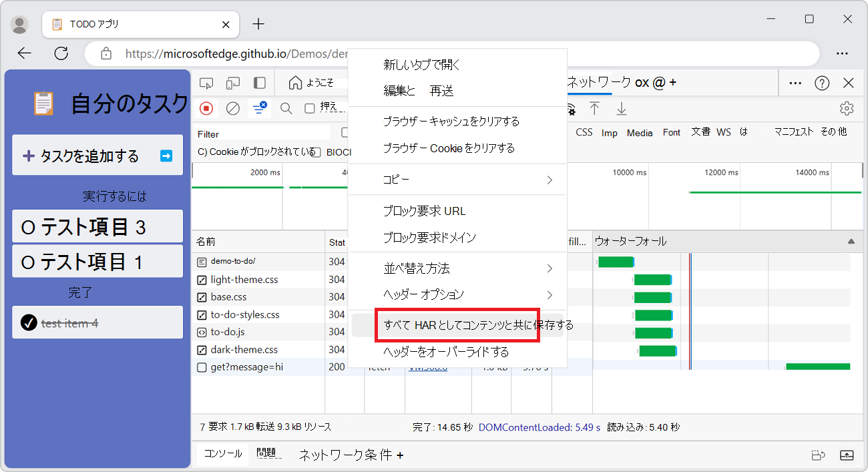Open the 問題 drawer tab

pos(266,454)
